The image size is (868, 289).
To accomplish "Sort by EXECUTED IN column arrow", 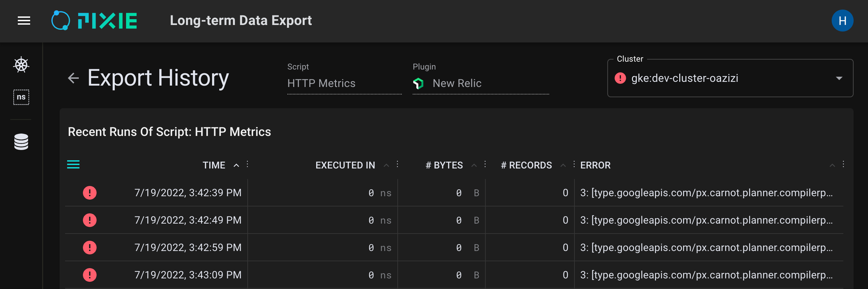I will (386, 165).
